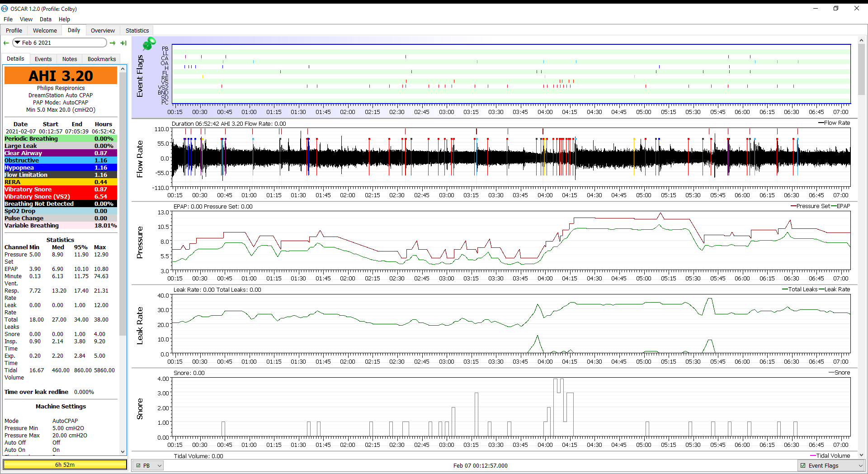Open the Bookmarks sub-tab

[102, 59]
